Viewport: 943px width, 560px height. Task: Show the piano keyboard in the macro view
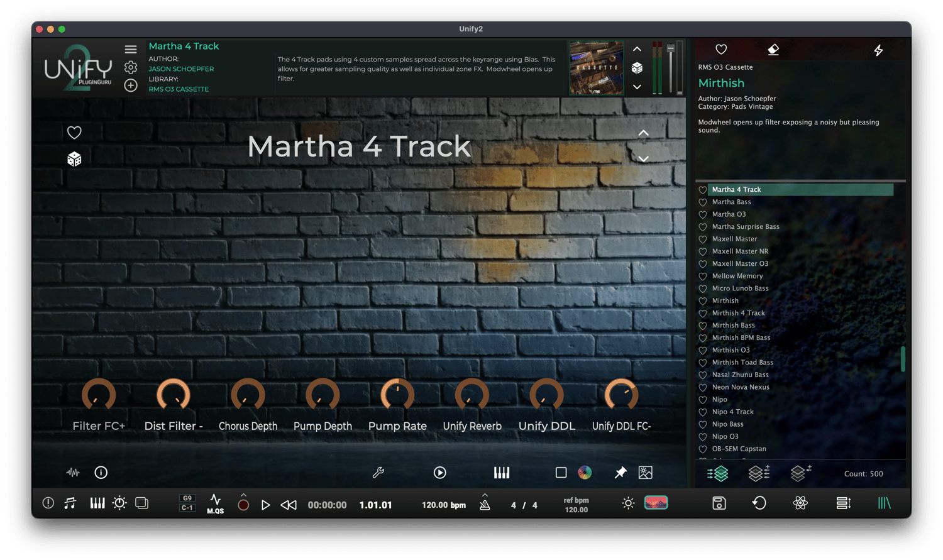coord(502,473)
